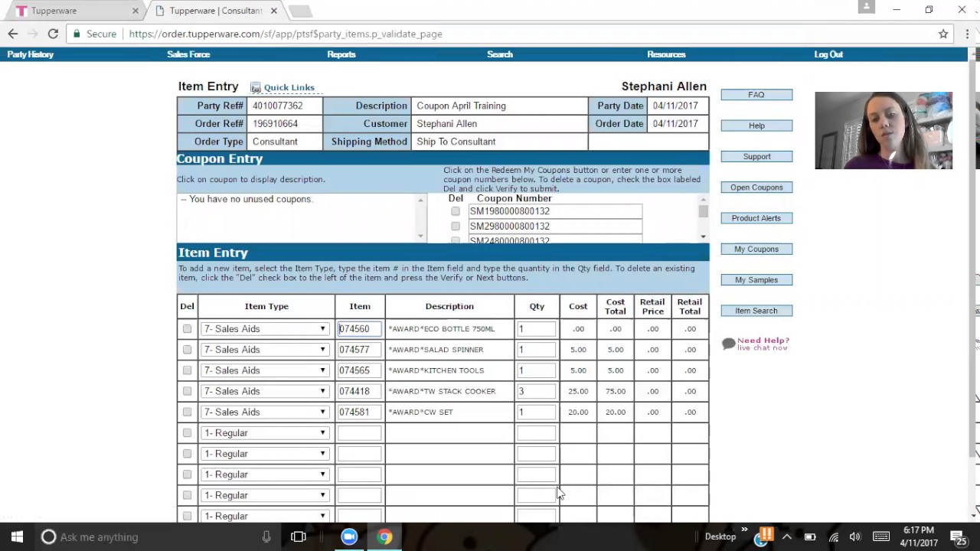Switch to Chrome in the taskbar
The height and width of the screenshot is (551, 980).
tap(384, 536)
